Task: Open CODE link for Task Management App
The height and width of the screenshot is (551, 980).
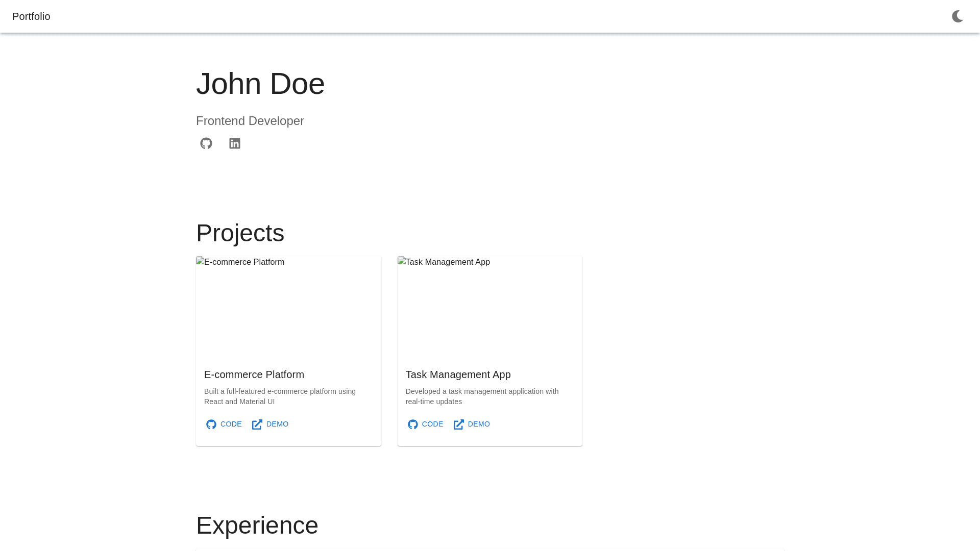Action: pos(432,424)
